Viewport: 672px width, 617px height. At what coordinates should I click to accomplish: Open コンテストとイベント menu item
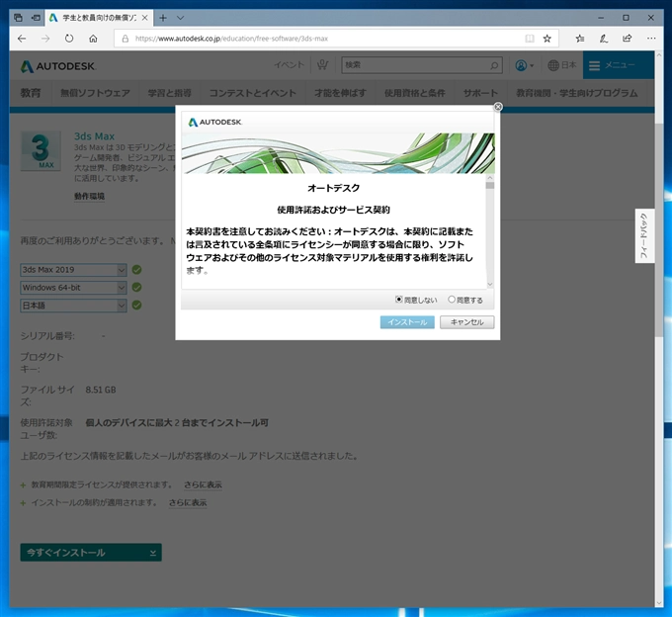253,93
